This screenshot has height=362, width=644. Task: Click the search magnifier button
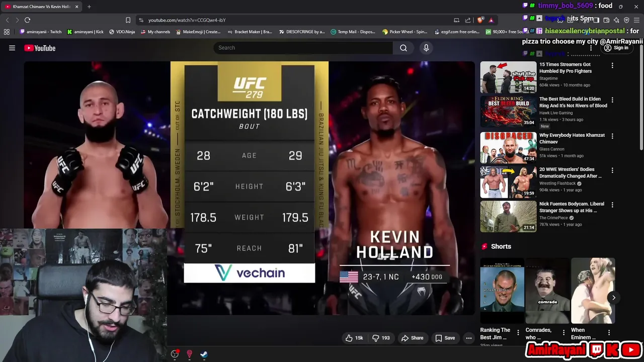pos(404,48)
